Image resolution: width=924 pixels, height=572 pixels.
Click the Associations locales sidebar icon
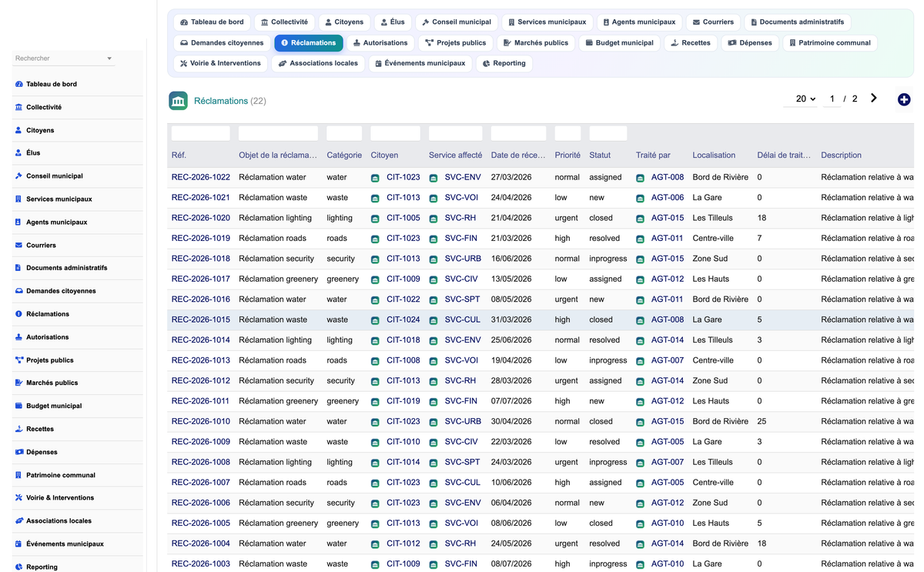[x=19, y=520]
